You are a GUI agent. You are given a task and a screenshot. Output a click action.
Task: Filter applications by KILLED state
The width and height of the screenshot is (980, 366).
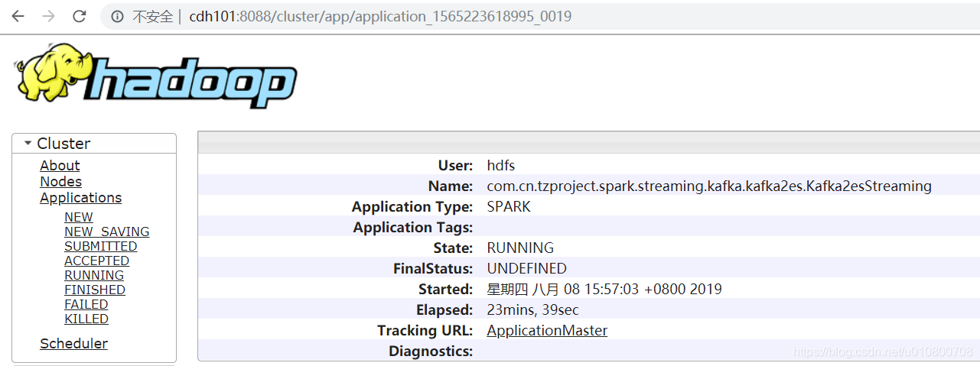[86, 319]
